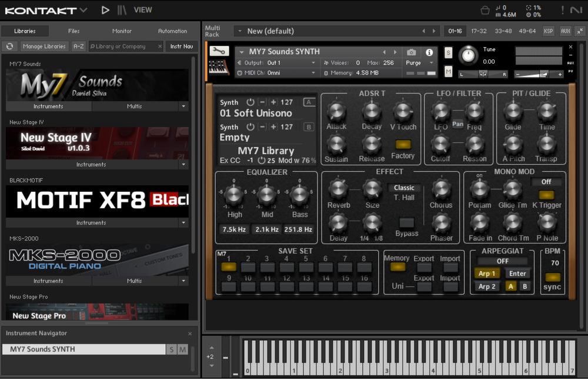
Task: Adjust the Cutoff knob
Action: coord(440,144)
